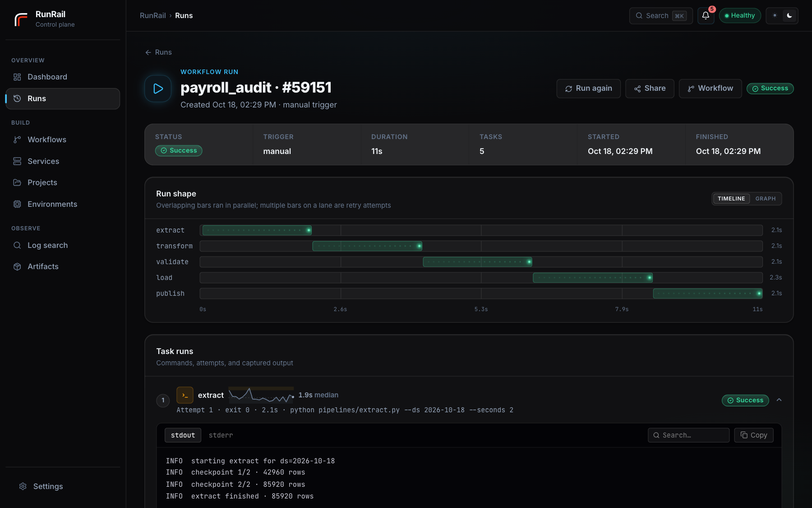The image size is (812, 508).
Task: Copy the stdout log output
Action: (x=753, y=435)
